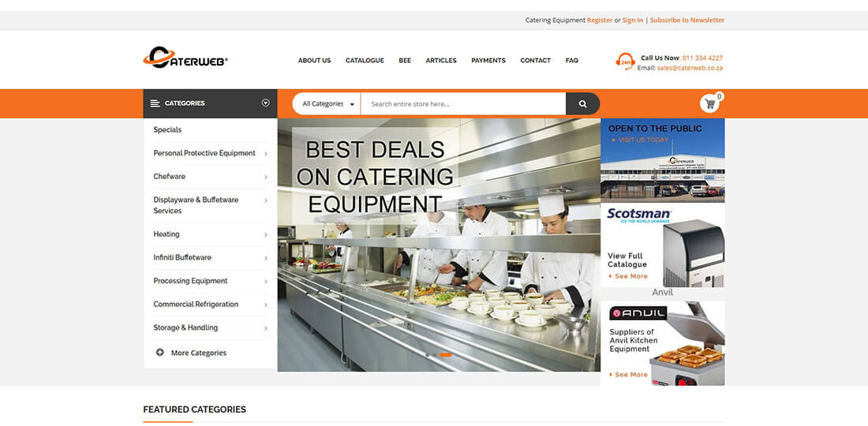This screenshot has width=868, height=426.
Task: Open the Articles menu item
Action: [x=441, y=60]
